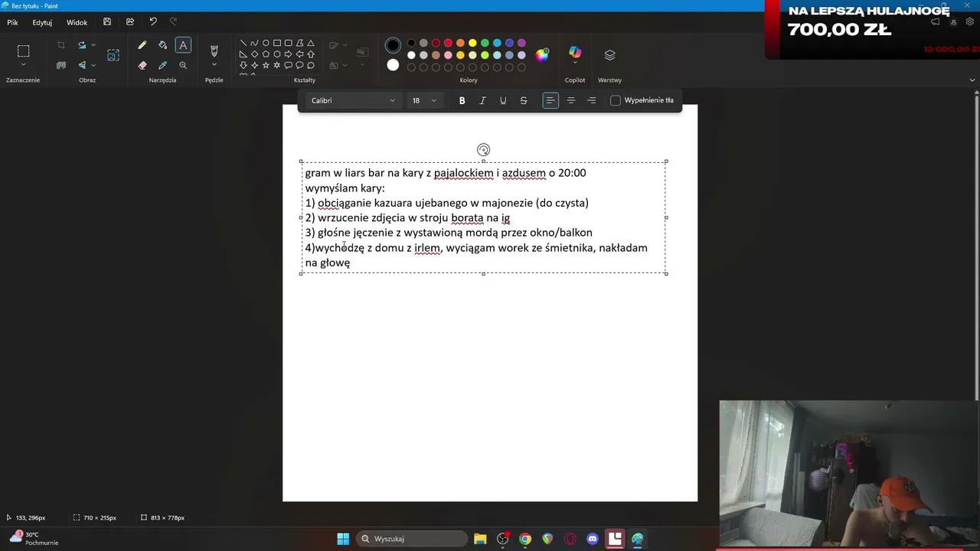Pick the purple color swatch
This screenshot has width=980, height=551.
pos(521,43)
